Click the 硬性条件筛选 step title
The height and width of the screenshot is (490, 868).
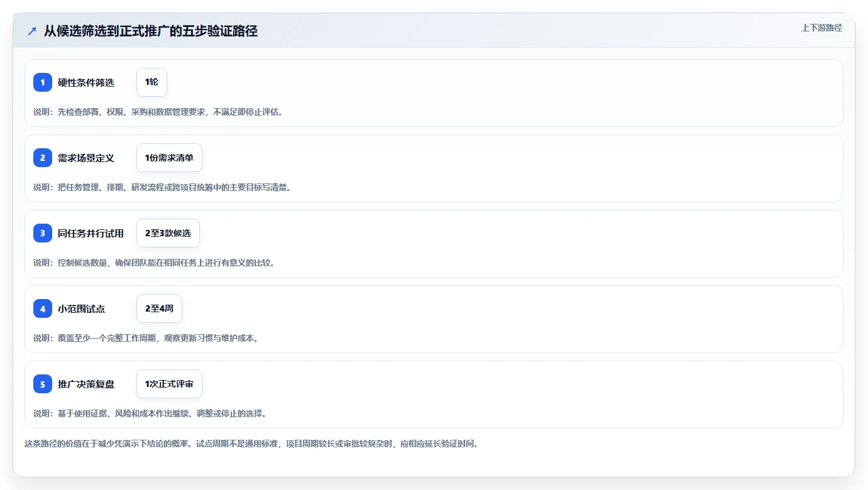(x=86, y=82)
